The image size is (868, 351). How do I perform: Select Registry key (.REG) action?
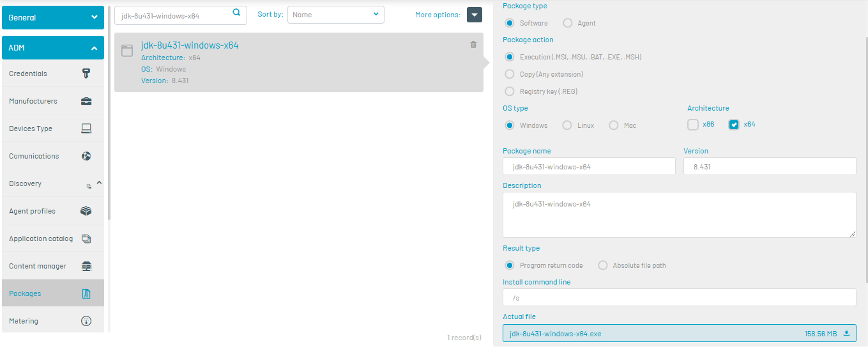pos(510,91)
